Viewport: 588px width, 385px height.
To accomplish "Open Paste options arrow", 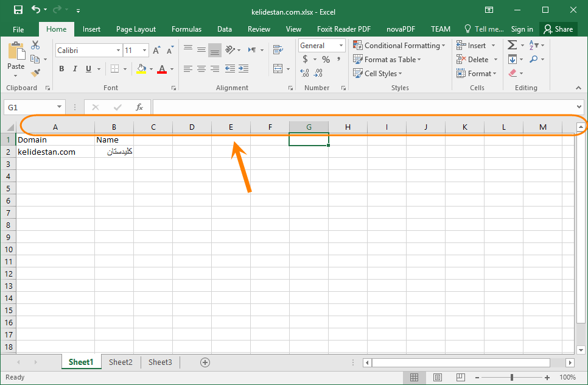I will [x=16, y=76].
